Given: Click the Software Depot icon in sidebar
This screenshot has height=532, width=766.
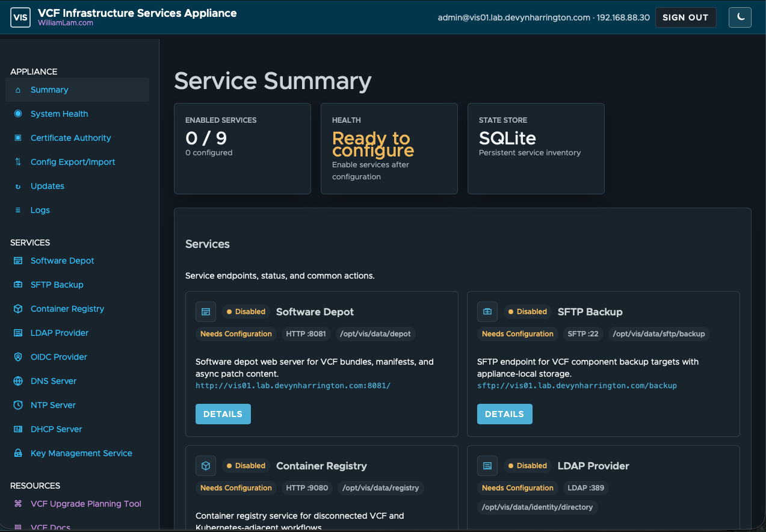Looking at the screenshot, I should coord(18,261).
